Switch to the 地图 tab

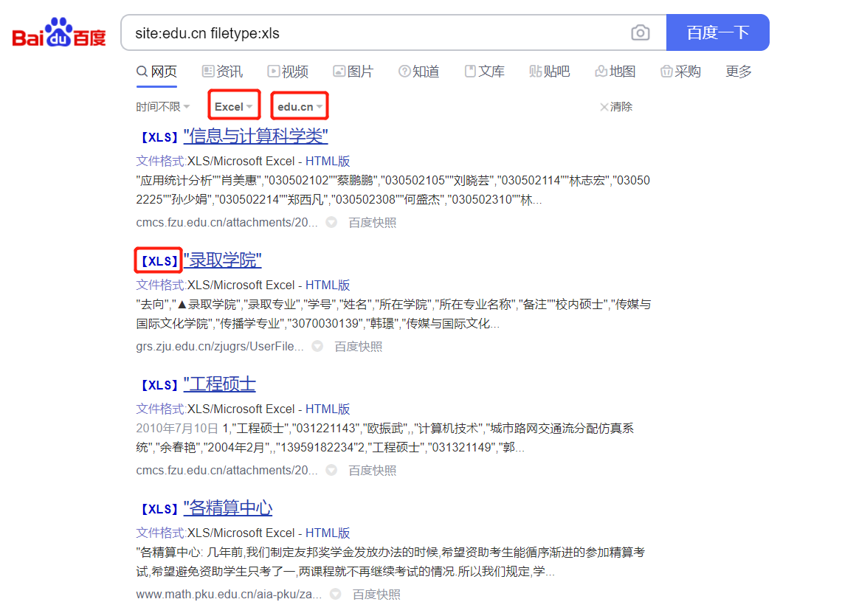coord(615,72)
